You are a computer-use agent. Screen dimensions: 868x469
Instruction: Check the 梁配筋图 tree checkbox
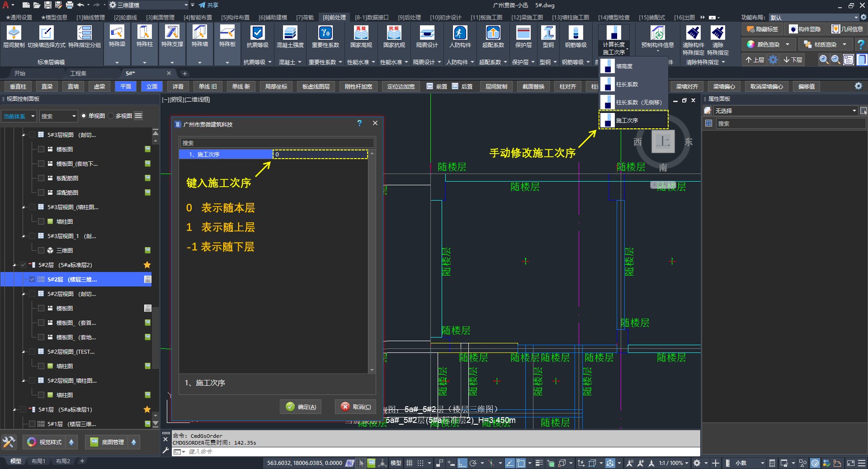point(41,192)
